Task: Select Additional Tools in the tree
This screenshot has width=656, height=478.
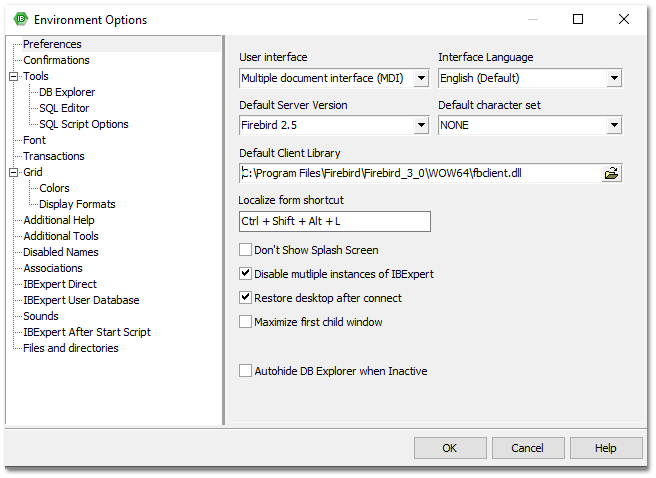Action: (61, 236)
